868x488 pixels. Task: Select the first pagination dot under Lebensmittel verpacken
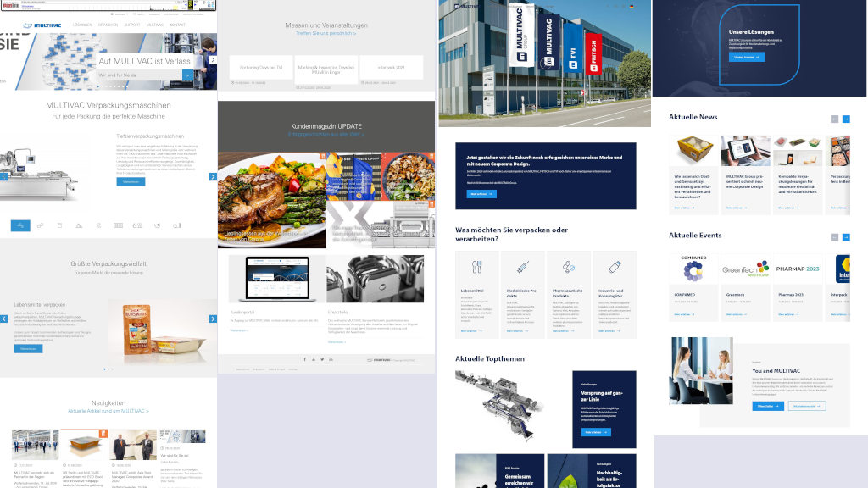coord(104,369)
